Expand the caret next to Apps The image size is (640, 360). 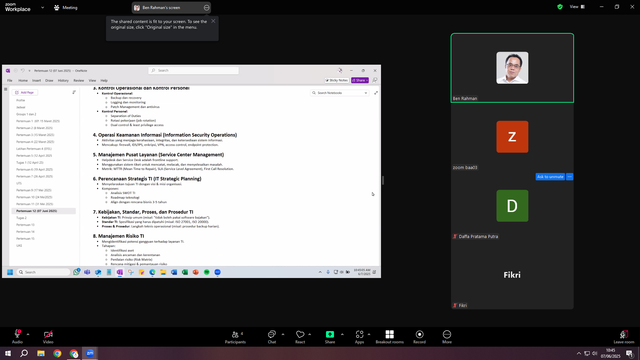pos(369,334)
